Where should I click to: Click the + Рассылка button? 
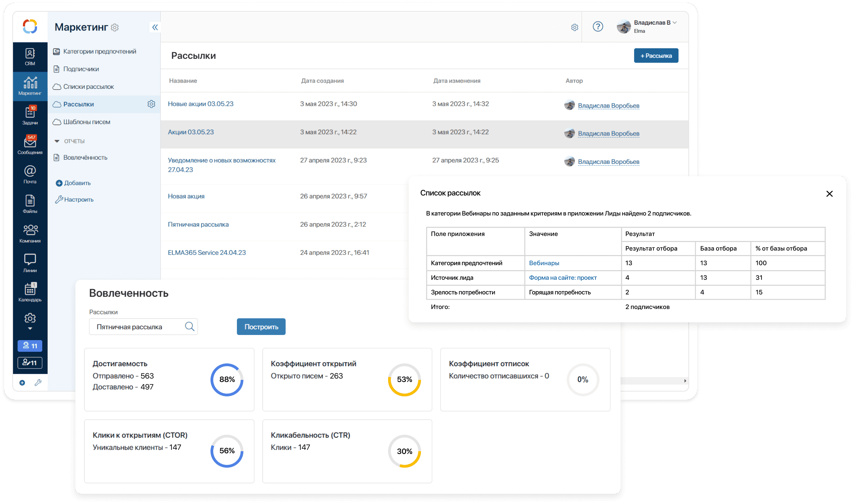(655, 56)
